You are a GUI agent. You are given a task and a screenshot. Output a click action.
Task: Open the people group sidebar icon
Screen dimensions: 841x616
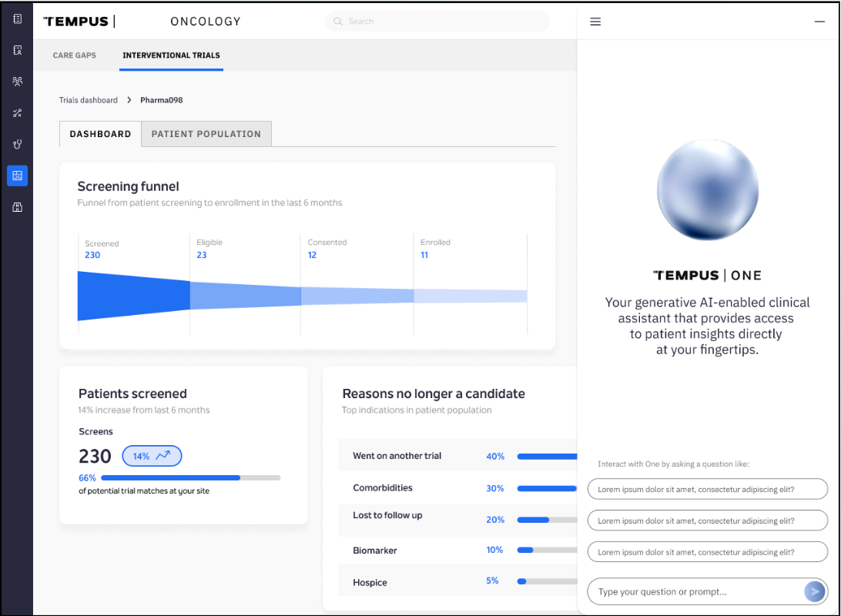pos(17,82)
